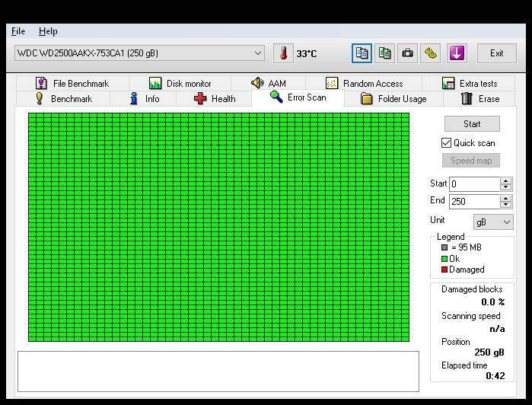Click the gray 95 MB legend swatch
The image size is (532, 405).
pyautogui.click(x=444, y=247)
